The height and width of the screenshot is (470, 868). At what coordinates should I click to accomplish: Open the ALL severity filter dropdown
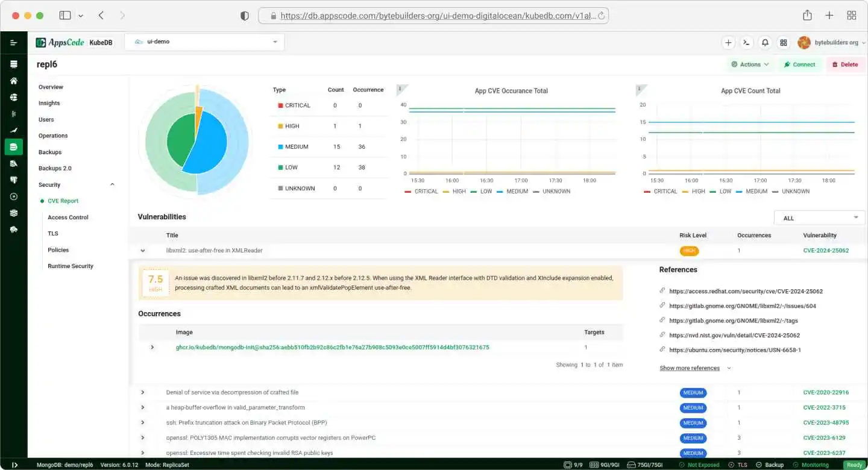[819, 218]
